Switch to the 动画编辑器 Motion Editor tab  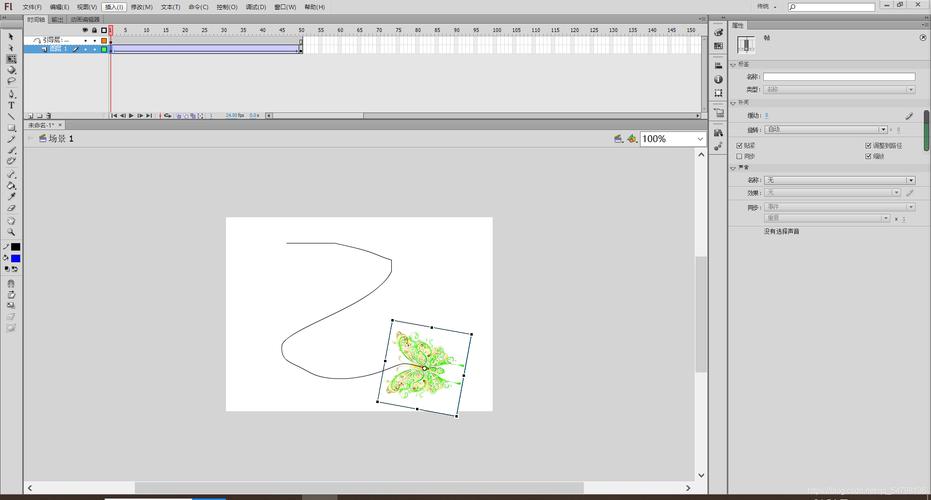tap(85, 20)
